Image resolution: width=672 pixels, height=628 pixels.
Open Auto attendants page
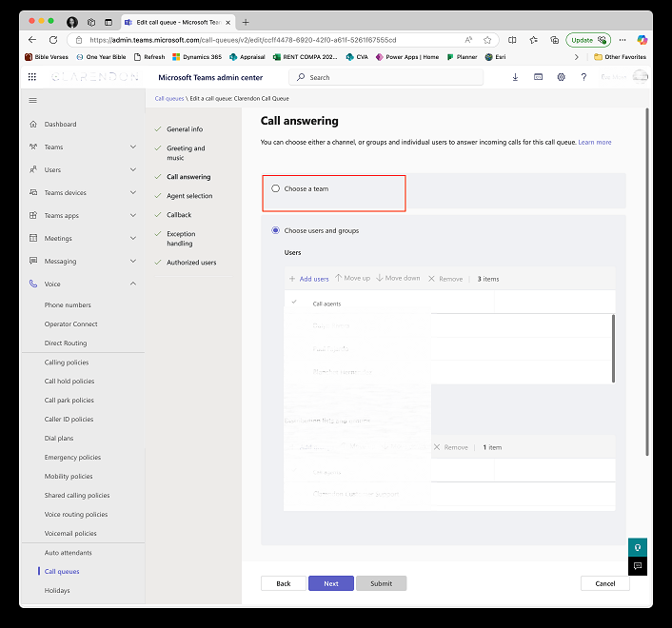coord(69,553)
